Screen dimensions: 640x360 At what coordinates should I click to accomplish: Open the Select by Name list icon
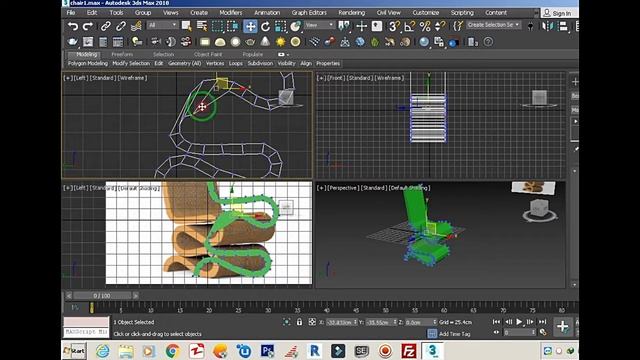(x=202, y=27)
